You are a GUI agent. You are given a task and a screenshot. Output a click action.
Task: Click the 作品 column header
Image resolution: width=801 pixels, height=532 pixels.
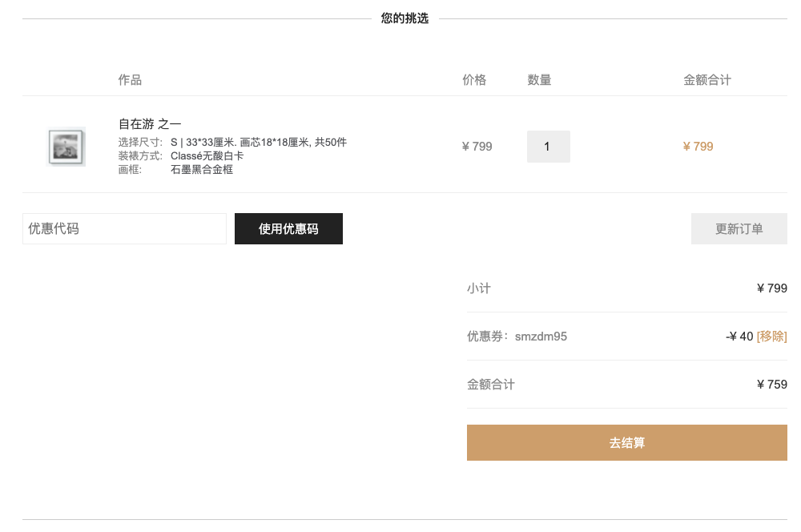coord(130,80)
